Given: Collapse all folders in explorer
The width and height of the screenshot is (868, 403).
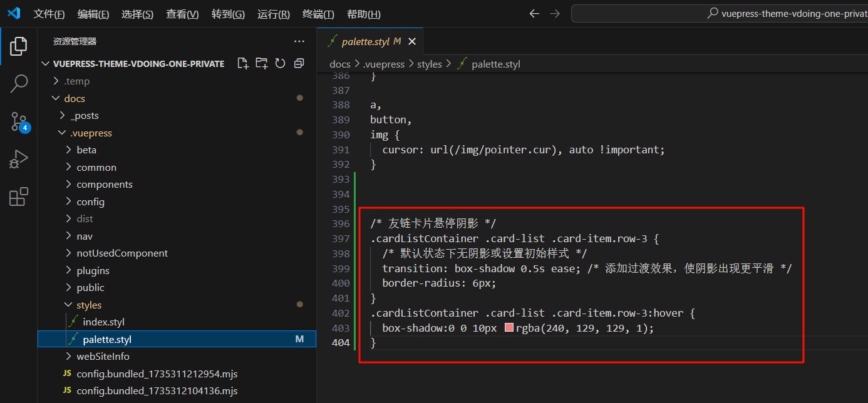Looking at the screenshot, I should [299, 63].
